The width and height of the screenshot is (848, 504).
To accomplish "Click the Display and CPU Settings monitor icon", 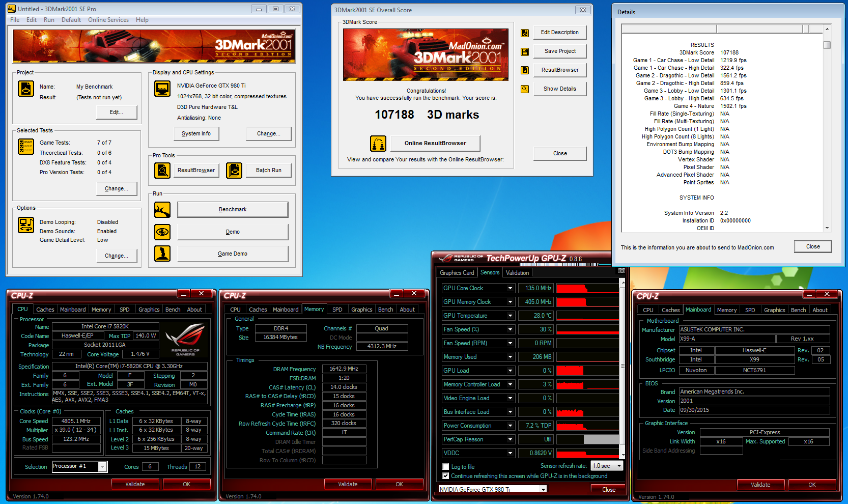I will pos(162,89).
